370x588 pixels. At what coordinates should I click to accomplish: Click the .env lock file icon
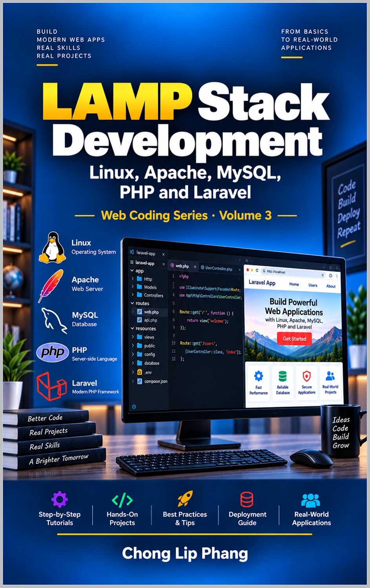point(139,372)
